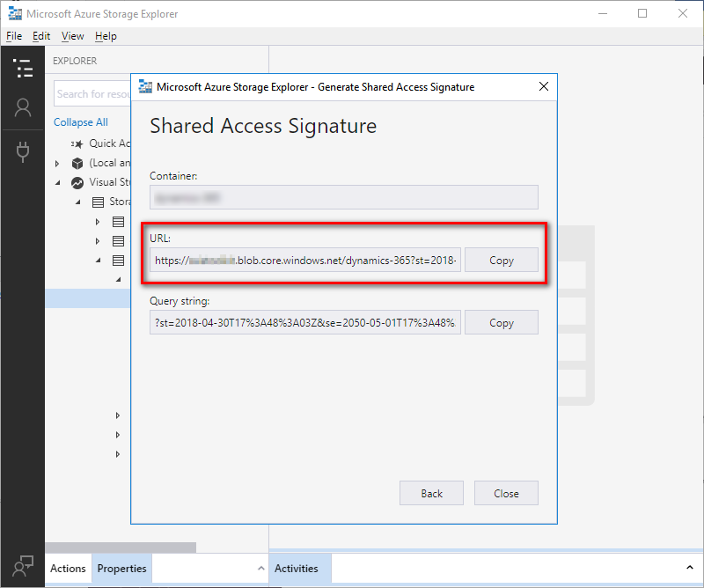This screenshot has width=704, height=588.
Task: Click Back in the Shared Access Signature dialog
Action: pos(431,493)
